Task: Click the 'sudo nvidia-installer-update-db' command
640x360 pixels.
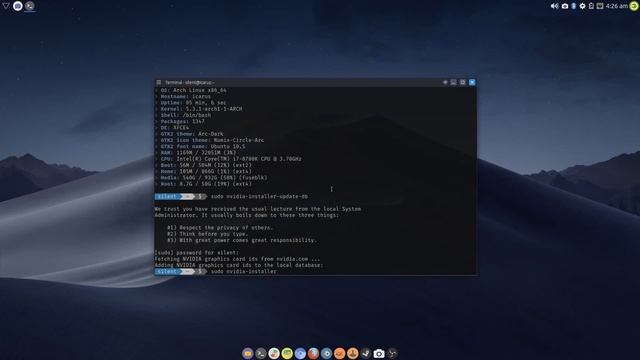Action: pos(259,196)
